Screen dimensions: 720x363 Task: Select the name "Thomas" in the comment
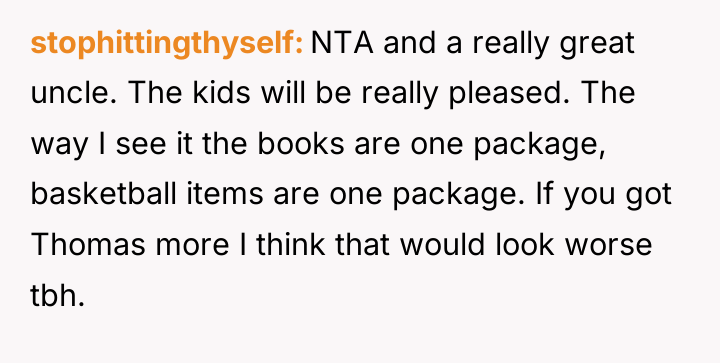coord(88,244)
